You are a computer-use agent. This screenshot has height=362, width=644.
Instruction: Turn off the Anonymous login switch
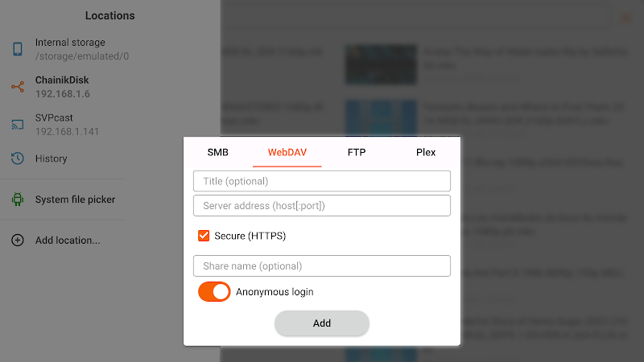[x=214, y=292]
